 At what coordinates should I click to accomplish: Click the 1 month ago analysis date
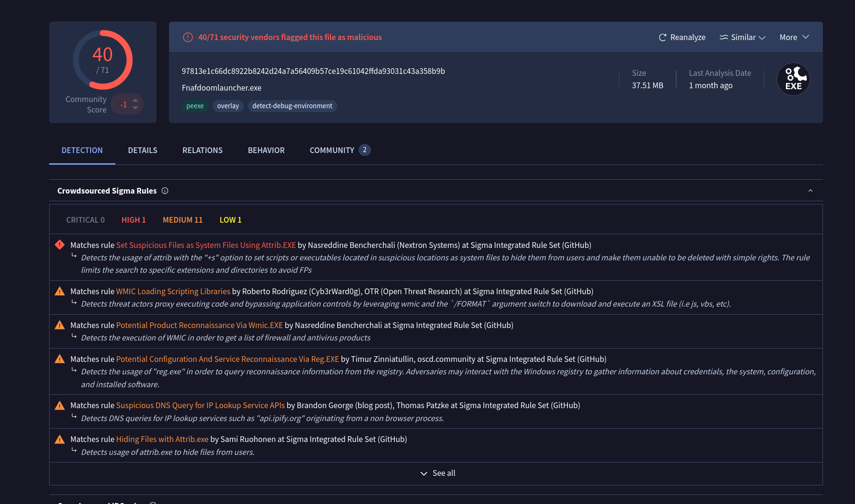tap(711, 85)
